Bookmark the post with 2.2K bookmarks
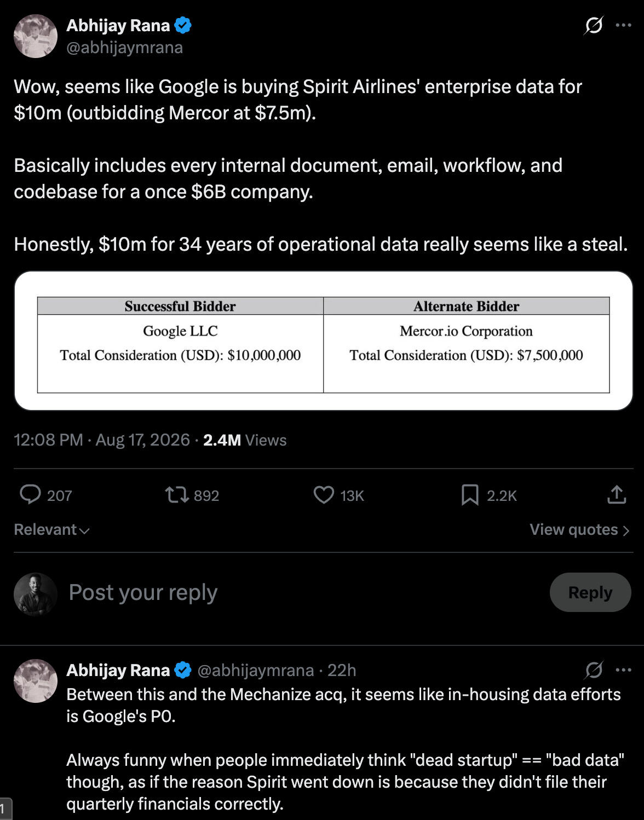Viewport: 644px width, 820px height. (470, 495)
